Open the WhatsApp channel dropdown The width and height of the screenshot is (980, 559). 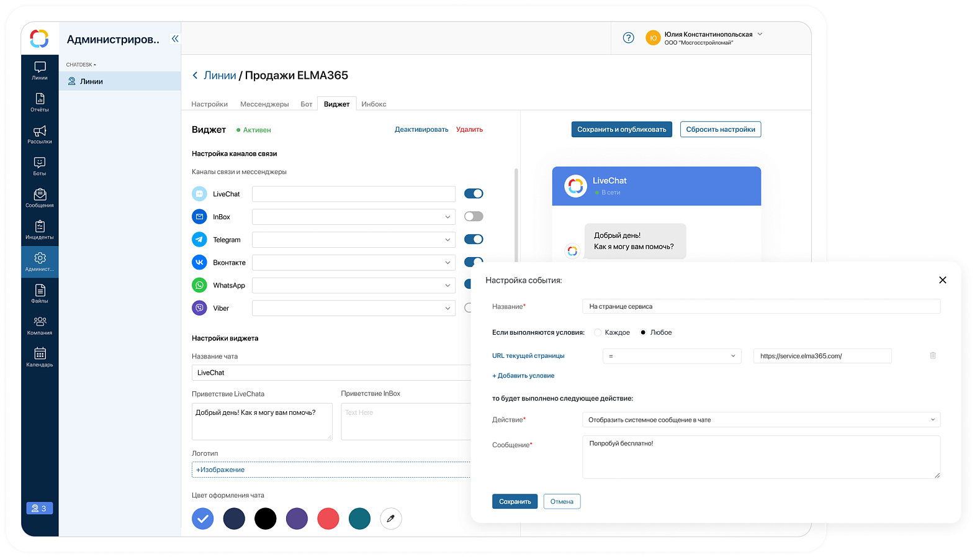tap(354, 286)
